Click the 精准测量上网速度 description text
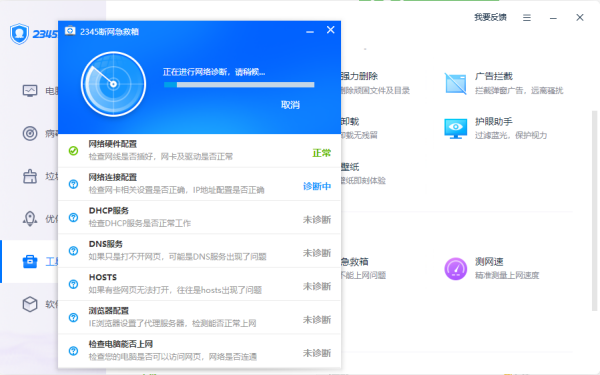 pos(507,276)
